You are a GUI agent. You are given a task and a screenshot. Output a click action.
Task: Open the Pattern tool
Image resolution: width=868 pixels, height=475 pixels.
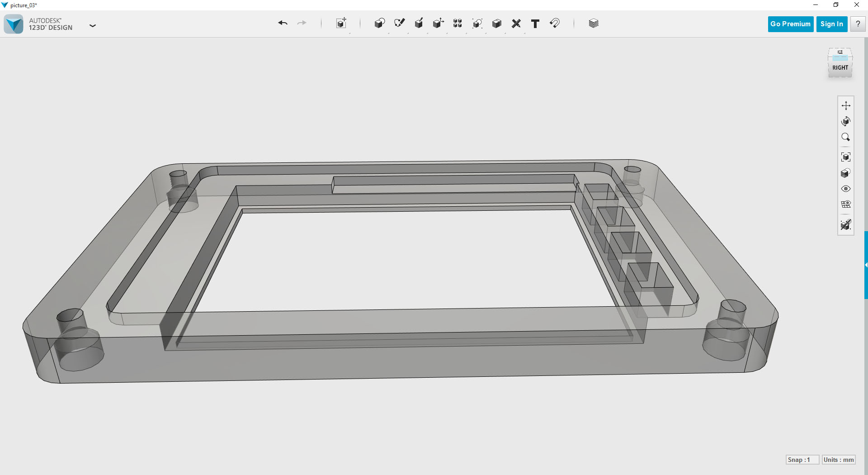click(x=457, y=23)
